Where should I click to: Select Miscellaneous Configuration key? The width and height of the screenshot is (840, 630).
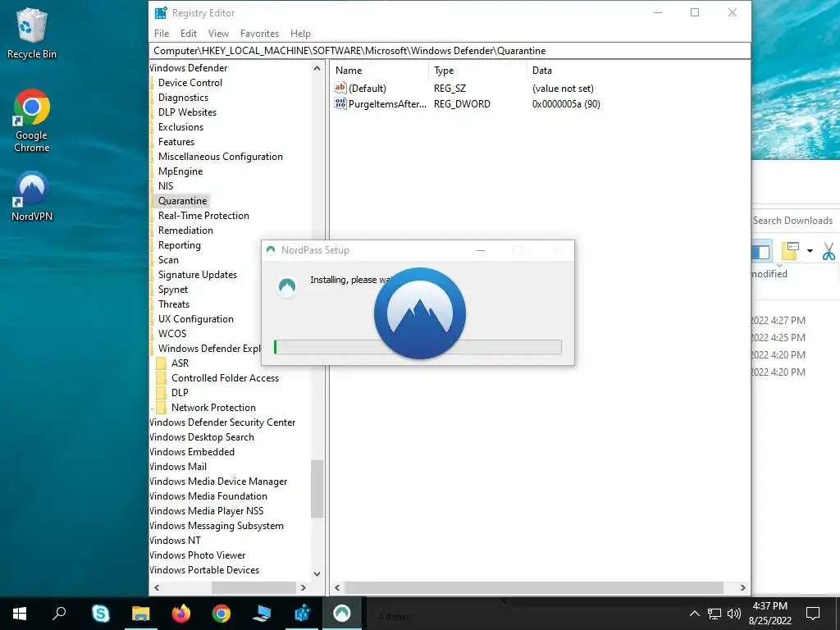pyautogui.click(x=220, y=157)
